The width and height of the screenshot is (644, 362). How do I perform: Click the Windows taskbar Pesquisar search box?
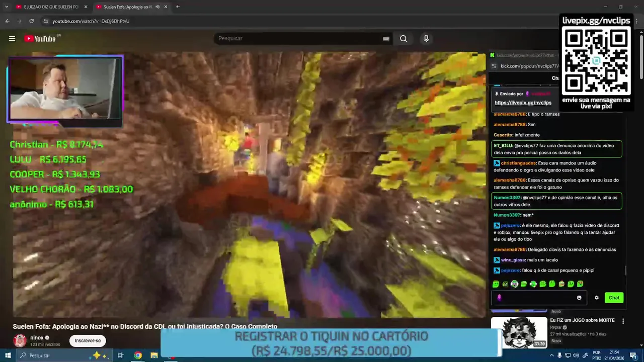coord(64,355)
